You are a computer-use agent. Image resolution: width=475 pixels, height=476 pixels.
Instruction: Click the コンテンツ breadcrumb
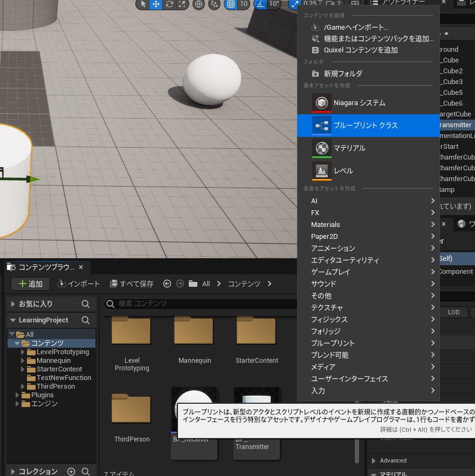tap(244, 284)
